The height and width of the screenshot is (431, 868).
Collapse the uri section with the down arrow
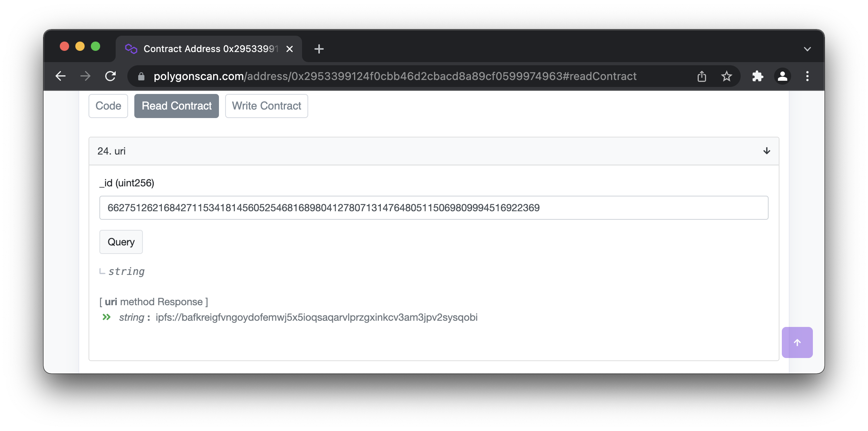click(766, 151)
